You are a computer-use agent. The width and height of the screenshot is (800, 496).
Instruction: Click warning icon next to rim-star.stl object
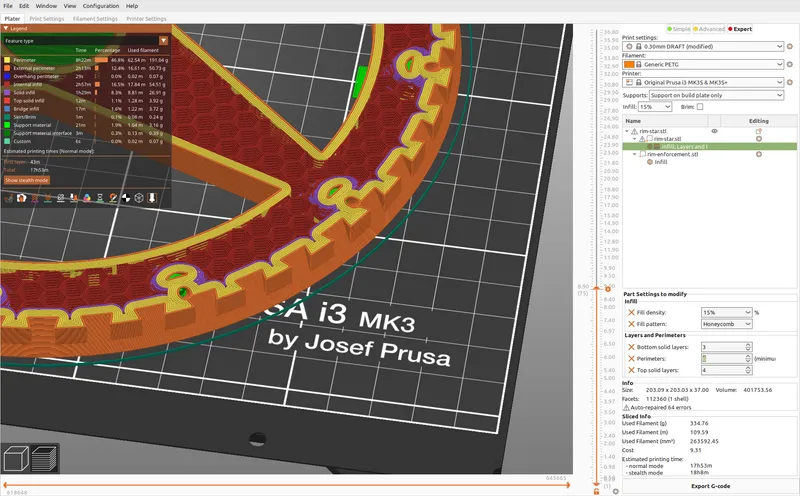click(634, 131)
